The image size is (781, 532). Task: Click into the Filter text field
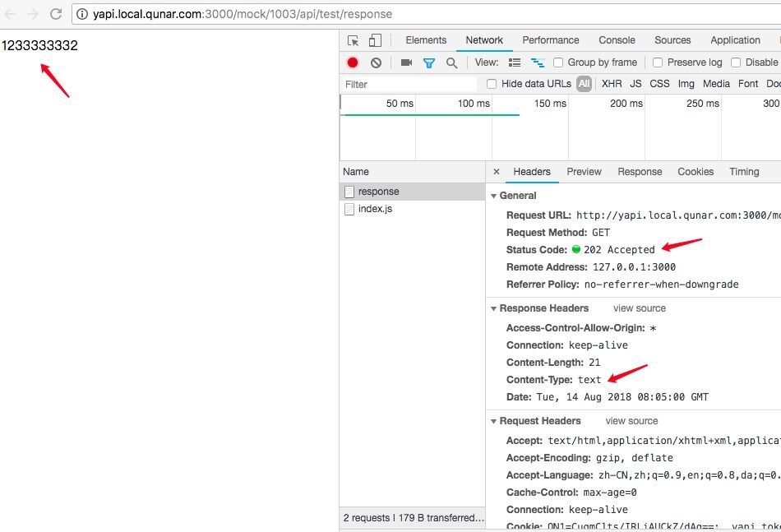pos(409,84)
